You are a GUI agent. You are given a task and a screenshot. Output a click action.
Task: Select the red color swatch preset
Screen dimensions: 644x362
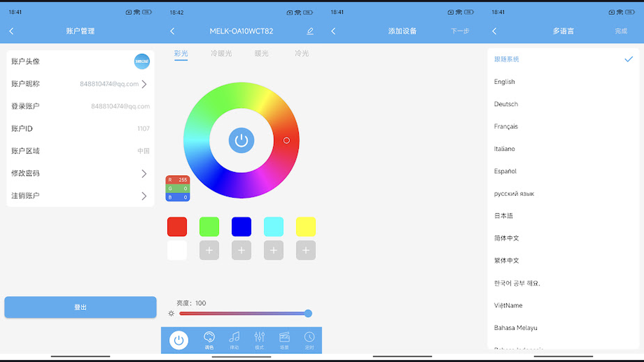[177, 226]
